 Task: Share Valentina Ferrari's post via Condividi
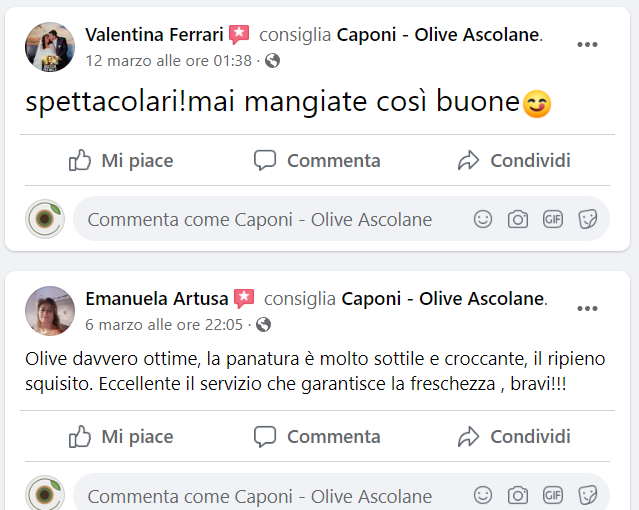pos(514,160)
